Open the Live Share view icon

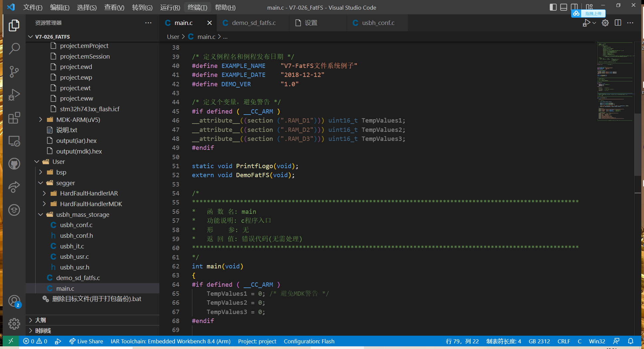[x=14, y=187]
